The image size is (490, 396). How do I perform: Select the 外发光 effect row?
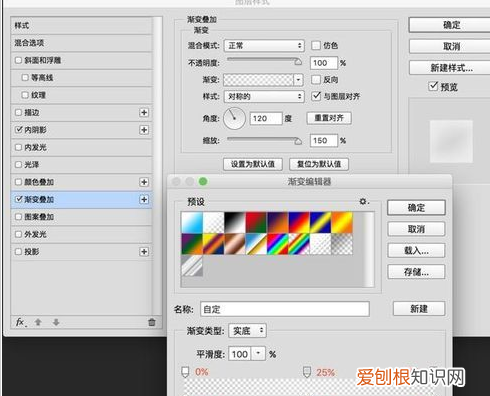click(82, 234)
